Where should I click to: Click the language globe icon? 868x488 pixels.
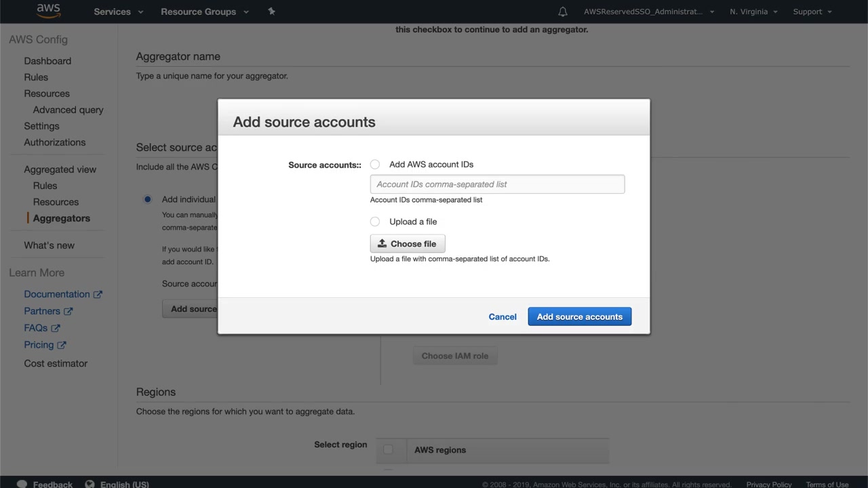click(x=90, y=484)
